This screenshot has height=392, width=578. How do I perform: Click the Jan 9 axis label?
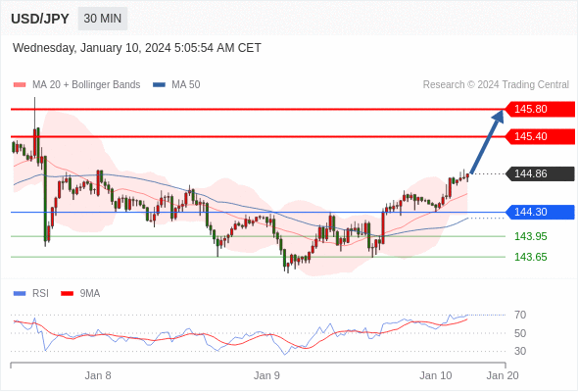(x=266, y=375)
